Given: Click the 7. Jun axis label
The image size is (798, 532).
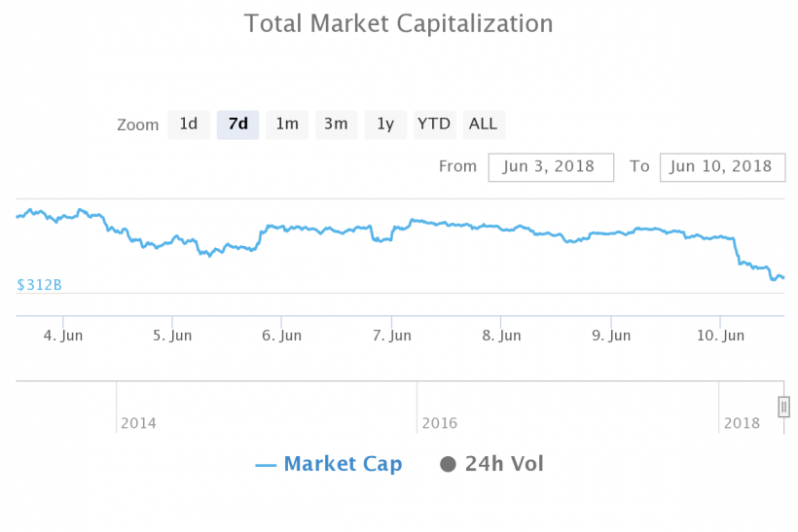Looking at the screenshot, I should (391, 336).
